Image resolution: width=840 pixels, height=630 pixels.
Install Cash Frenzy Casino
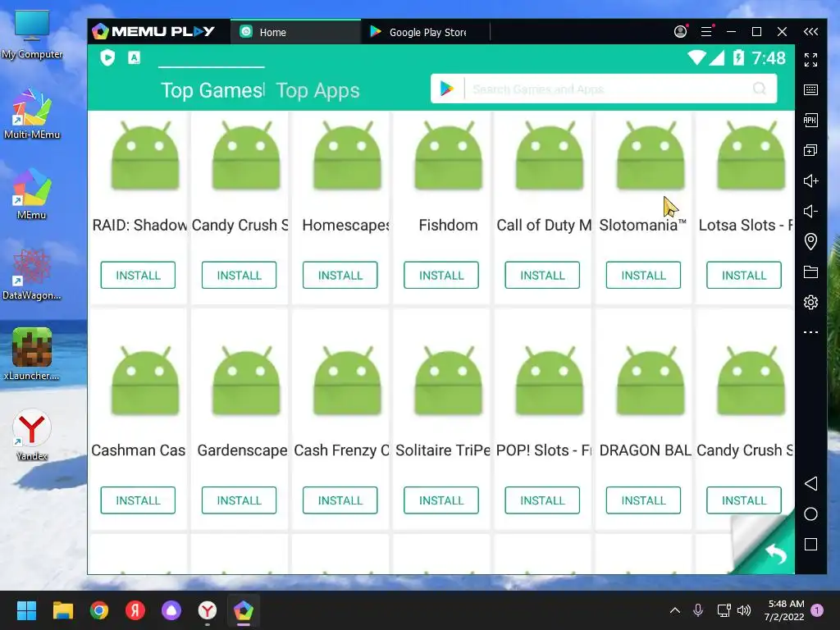point(340,500)
